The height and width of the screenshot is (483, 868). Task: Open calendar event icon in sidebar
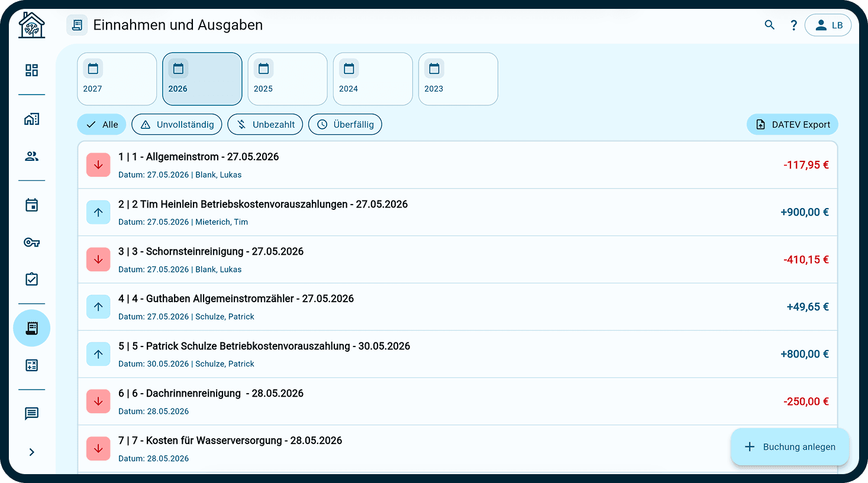[31, 205]
